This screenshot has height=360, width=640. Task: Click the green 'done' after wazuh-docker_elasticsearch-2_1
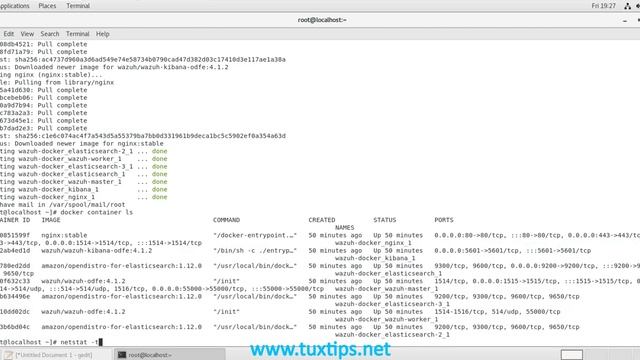(160, 151)
